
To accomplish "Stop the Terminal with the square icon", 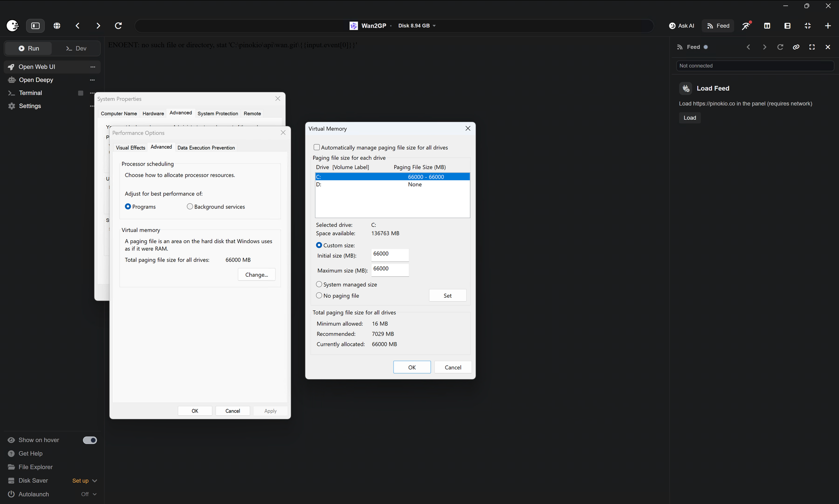I will click(x=81, y=93).
